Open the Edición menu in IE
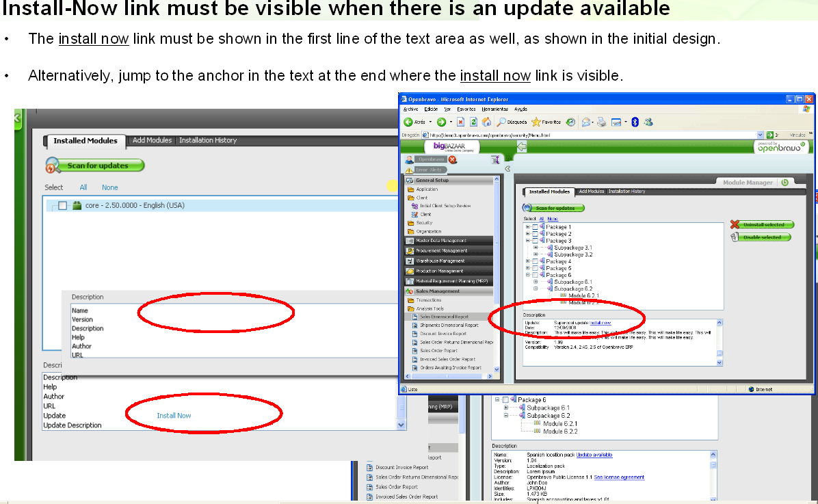This screenshot has width=818, height=504. [431, 109]
